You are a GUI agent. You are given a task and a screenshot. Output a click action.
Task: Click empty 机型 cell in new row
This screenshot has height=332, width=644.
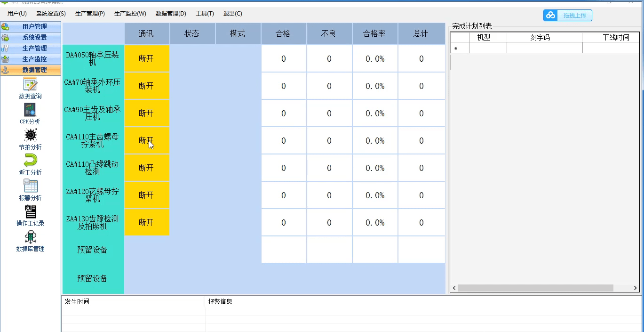(488, 48)
